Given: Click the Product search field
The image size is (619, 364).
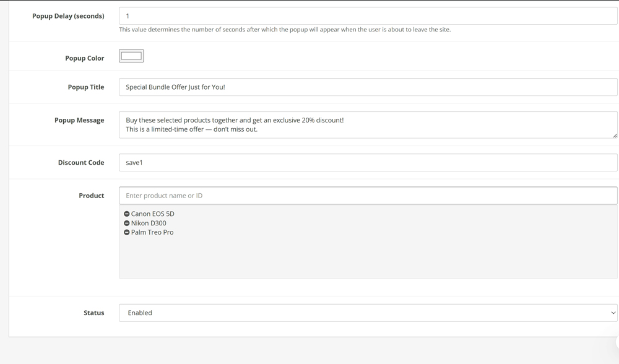Looking at the screenshot, I should coord(368,196).
